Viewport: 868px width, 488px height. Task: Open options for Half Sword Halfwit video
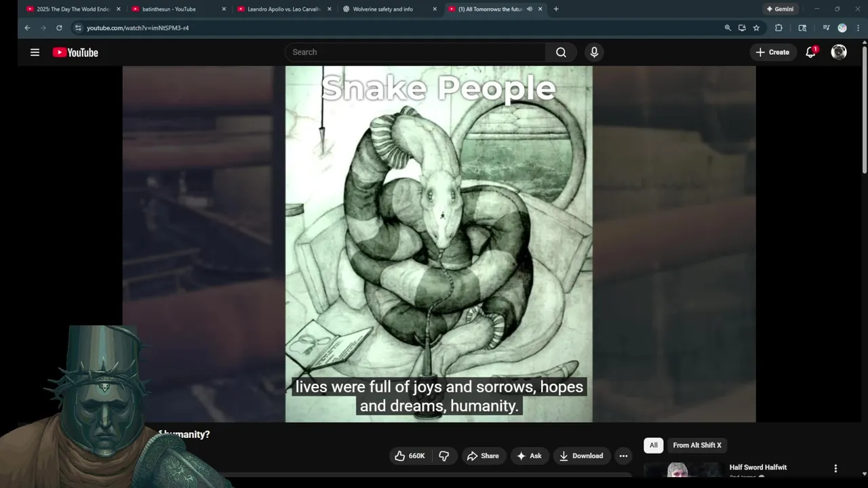pos(835,468)
